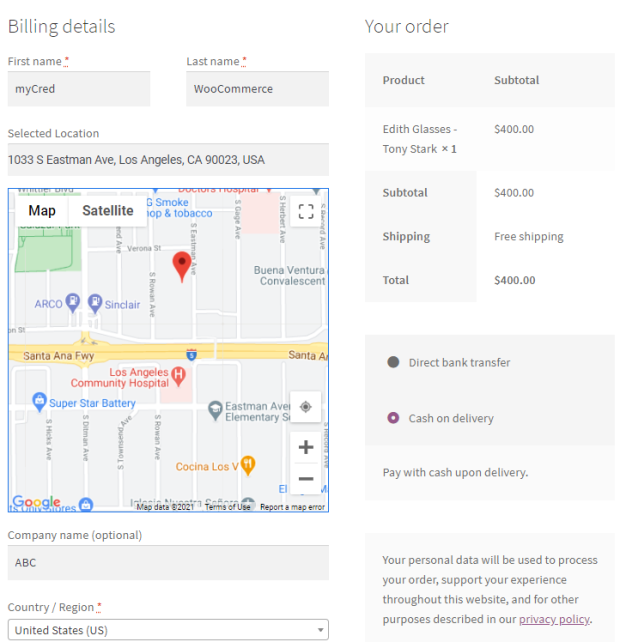Screen dimensions: 620x642
Task: Toggle fullscreen map view
Action: click(x=305, y=211)
